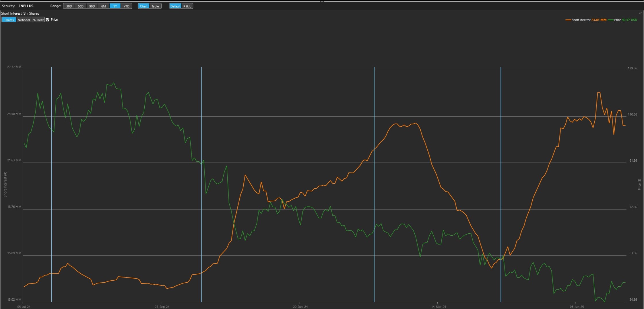Viewport: 644px width, 309px height.
Task: Click the 'Short Interest (#)' vertical axis title
Action: coord(5,184)
